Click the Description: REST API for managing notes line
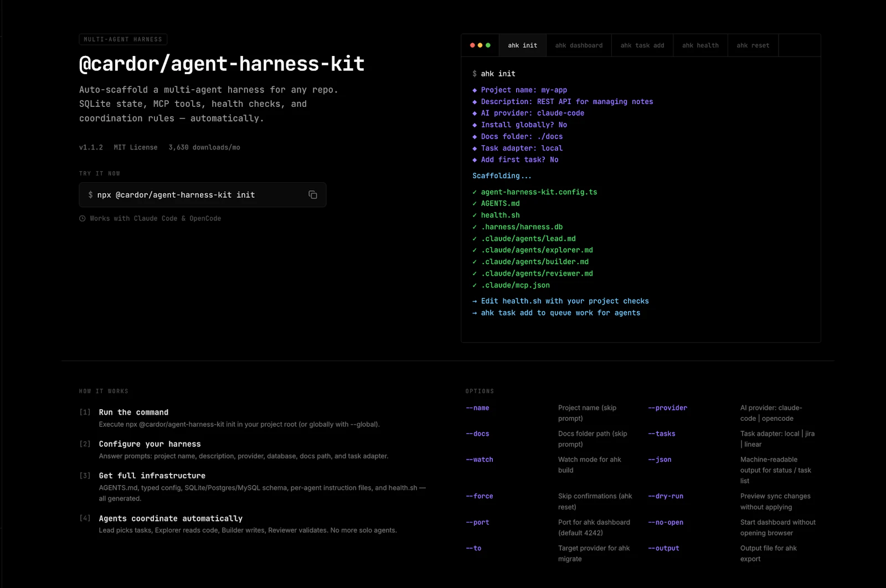 563,102
